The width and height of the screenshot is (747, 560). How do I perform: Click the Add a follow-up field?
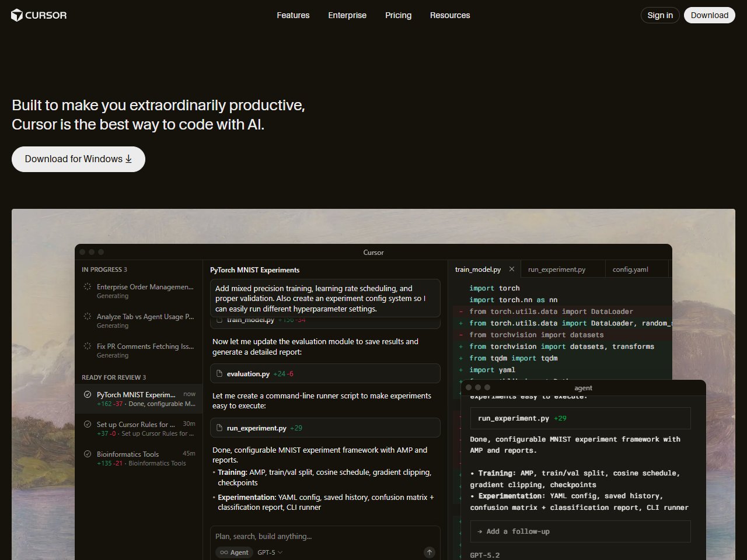click(x=580, y=531)
